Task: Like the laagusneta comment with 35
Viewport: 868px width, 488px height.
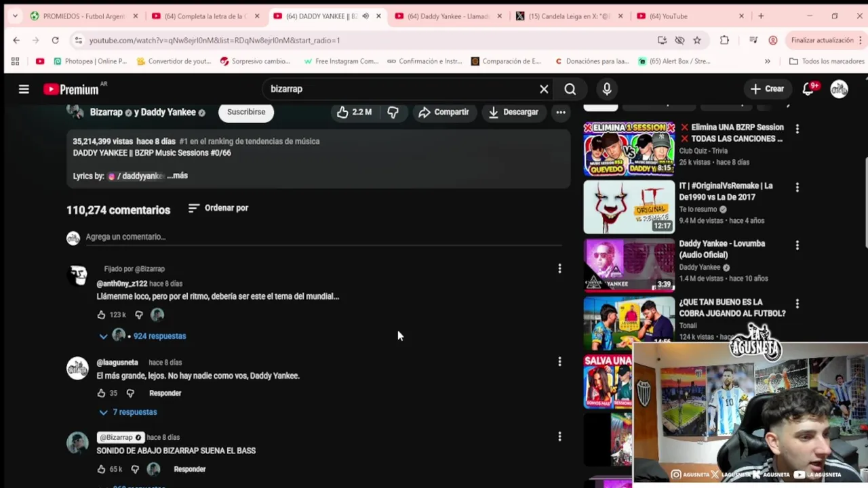Action: 101,393
